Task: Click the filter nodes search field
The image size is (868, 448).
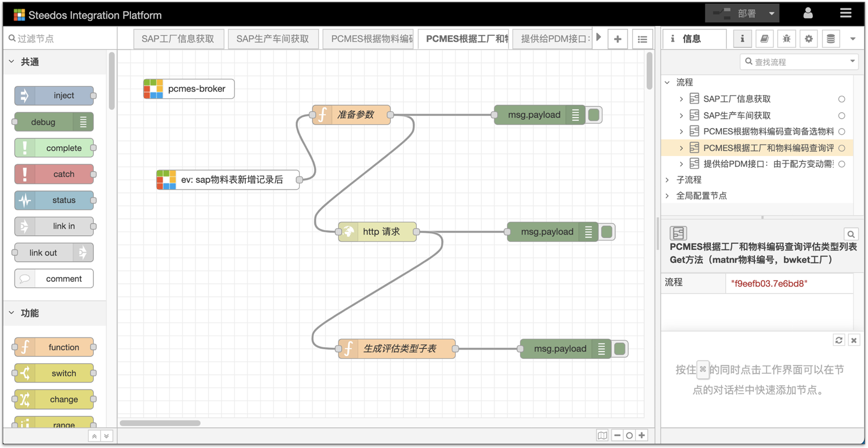Action: pyautogui.click(x=59, y=39)
